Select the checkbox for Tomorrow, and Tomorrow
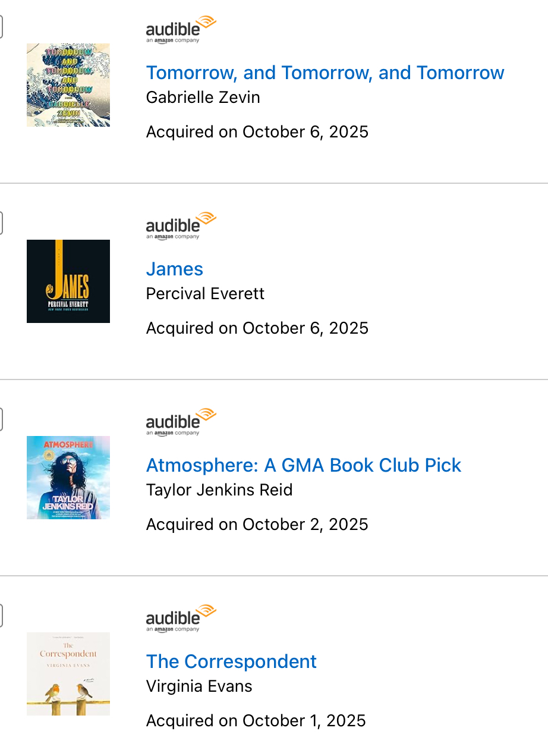Image resolution: width=548 pixels, height=756 pixels. (1, 27)
